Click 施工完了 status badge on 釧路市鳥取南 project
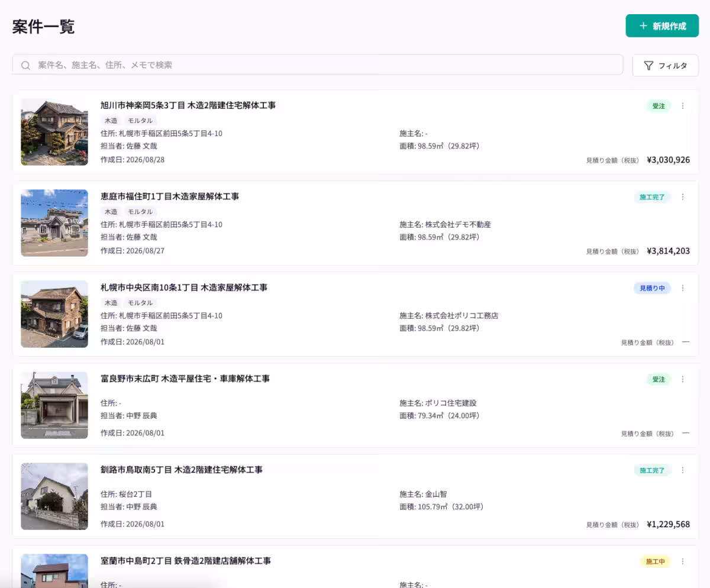The height and width of the screenshot is (588, 710). [653, 471]
